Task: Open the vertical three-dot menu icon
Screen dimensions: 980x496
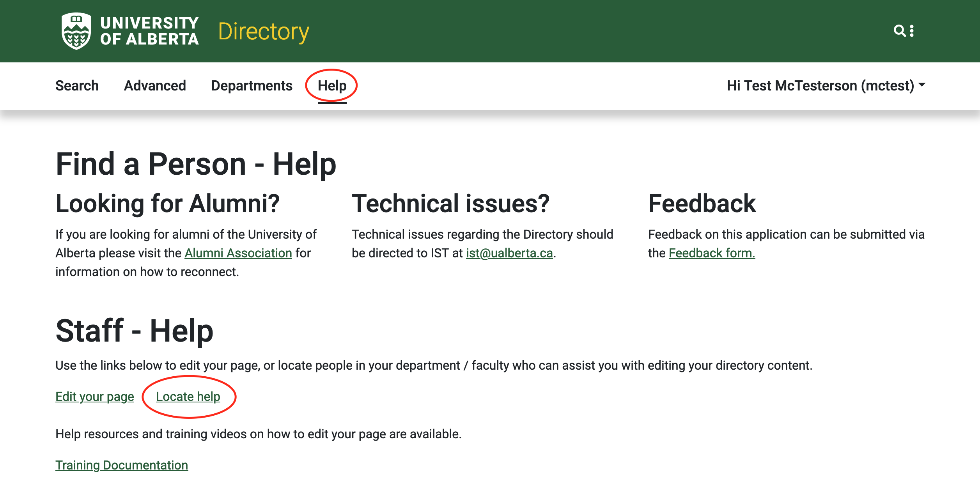Action: pos(912,31)
